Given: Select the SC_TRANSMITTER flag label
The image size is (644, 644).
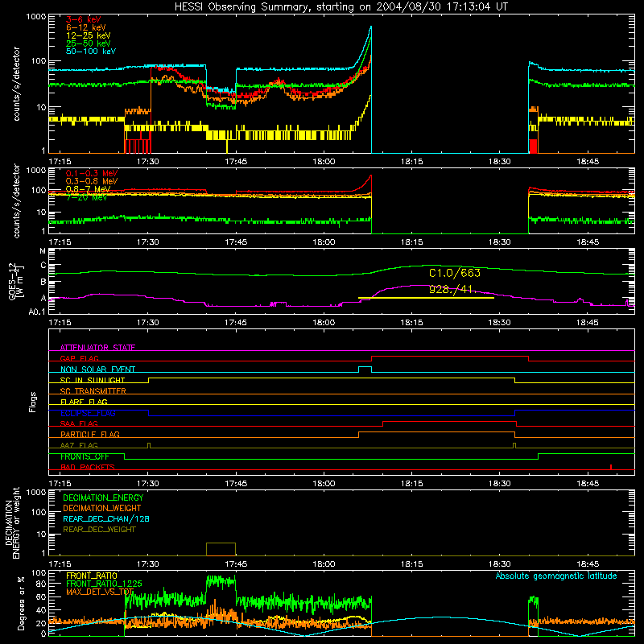Looking at the screenshot, I should click(93, 391).
